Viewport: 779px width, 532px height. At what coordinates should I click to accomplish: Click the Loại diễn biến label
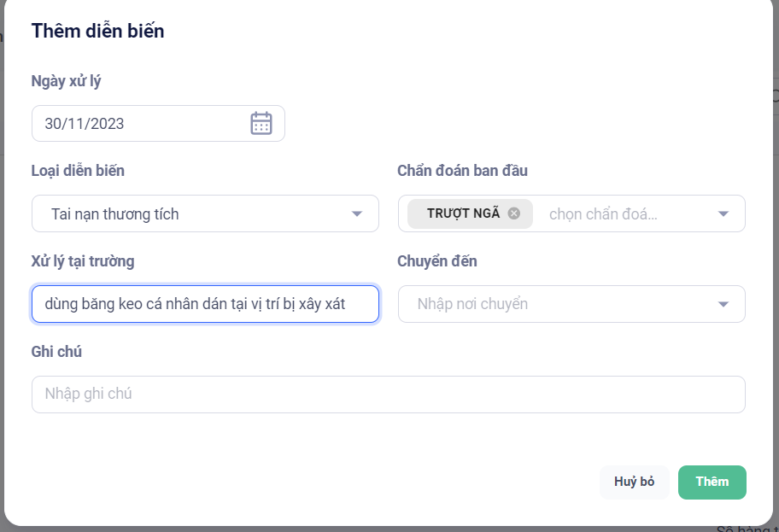coord(78,171)
